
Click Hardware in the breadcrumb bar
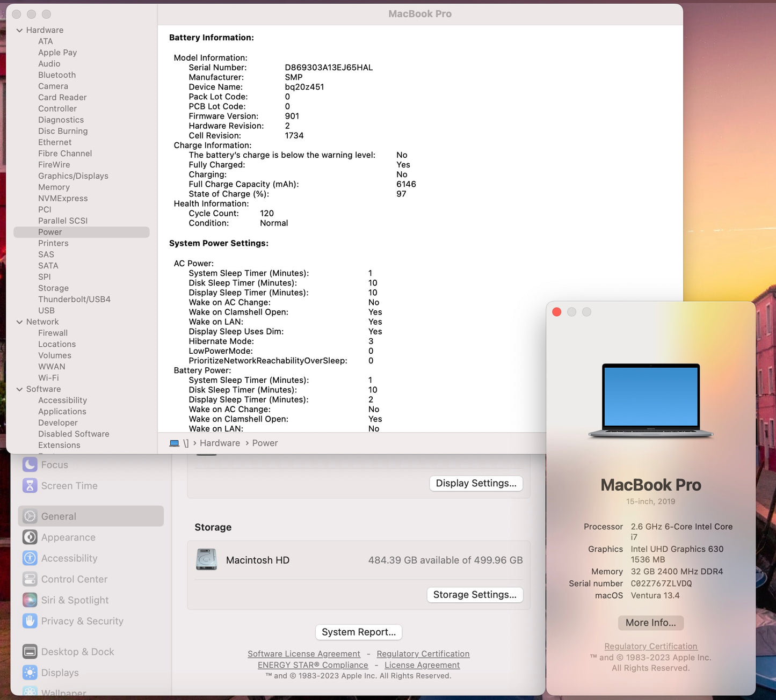tap(219, 443)
